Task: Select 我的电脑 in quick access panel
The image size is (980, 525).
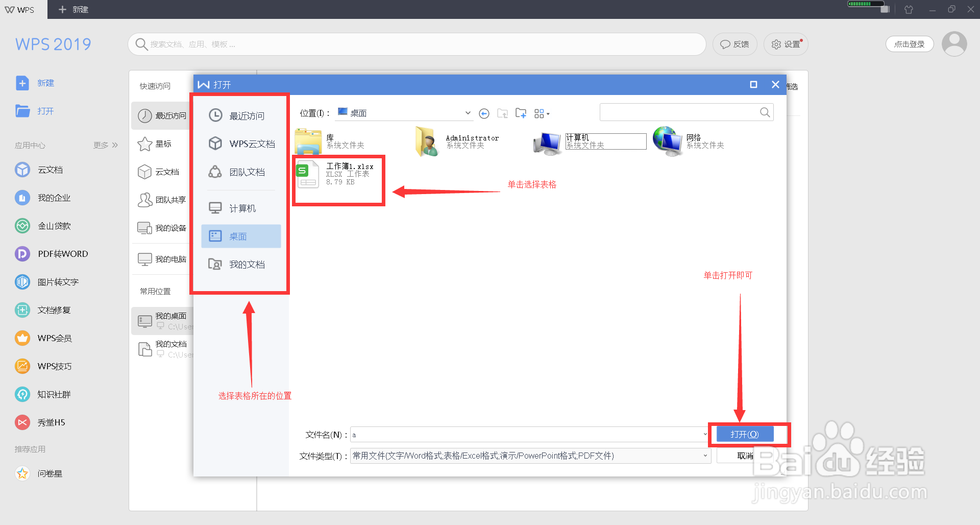Action: tap(162, 259)
